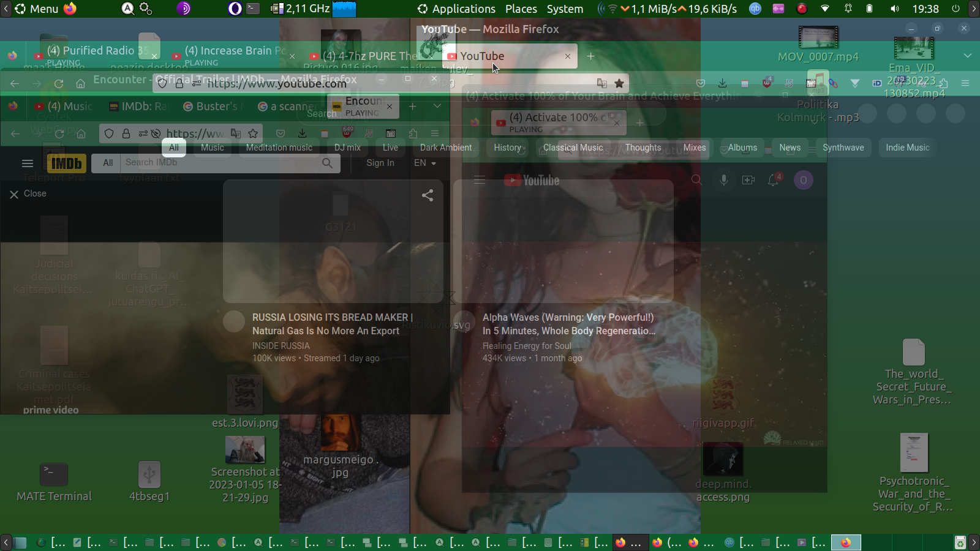The image size is (980, 551).
Task: Go back in the front YouTube window
Action: click(x=15, y=83)
